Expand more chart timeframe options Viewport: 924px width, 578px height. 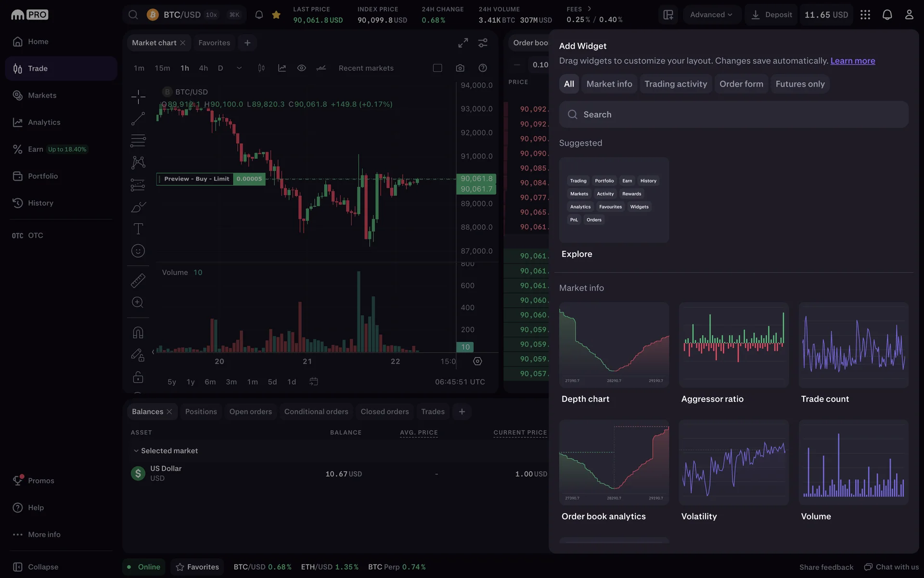coord(239,68)
